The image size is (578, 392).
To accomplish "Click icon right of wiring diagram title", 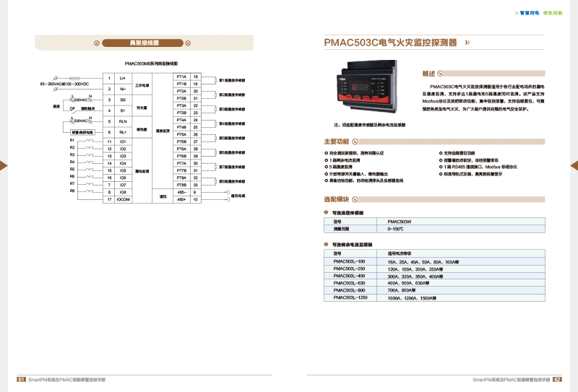I will coord(188,43).
